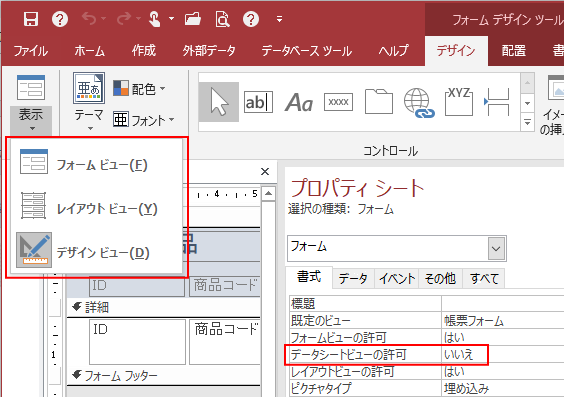Expand the controls gallery More button
564x397 pixels.
pyautogui.click(x=527, y=122)
